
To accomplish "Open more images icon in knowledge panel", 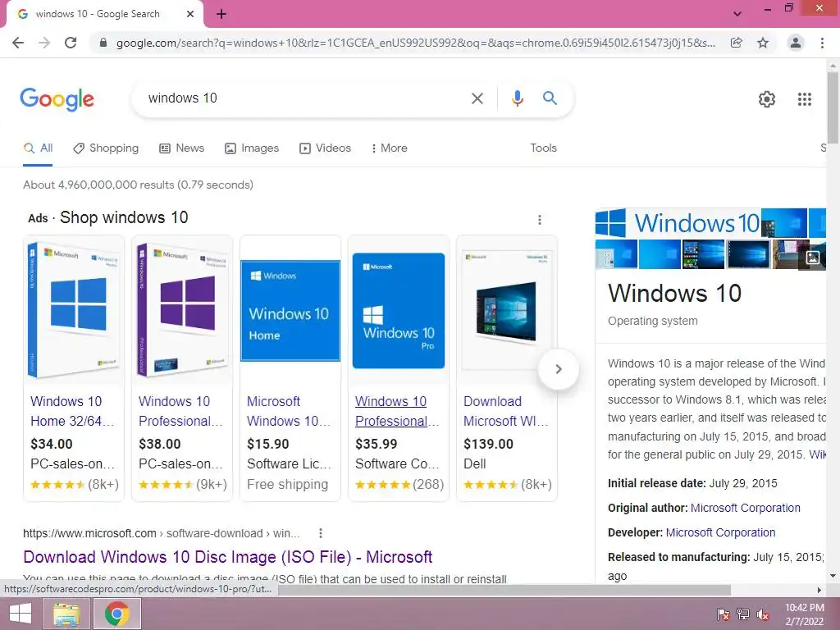I will pos(813,258).
